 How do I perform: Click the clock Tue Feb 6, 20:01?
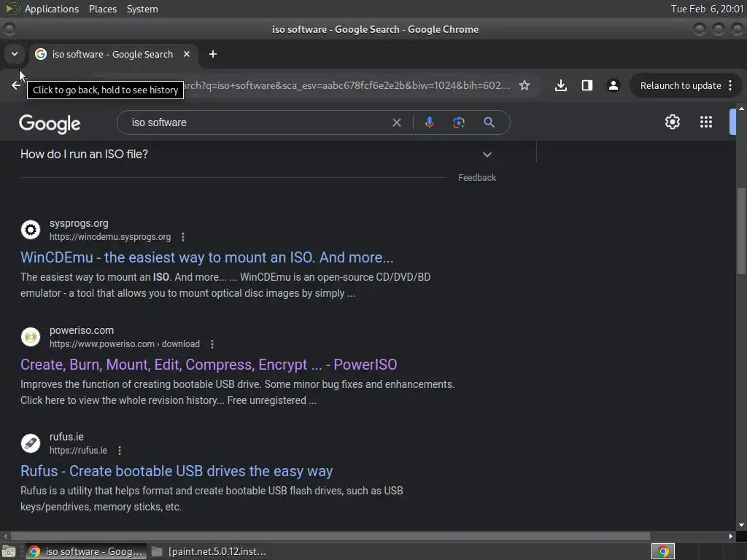click(x=707, y=9)
